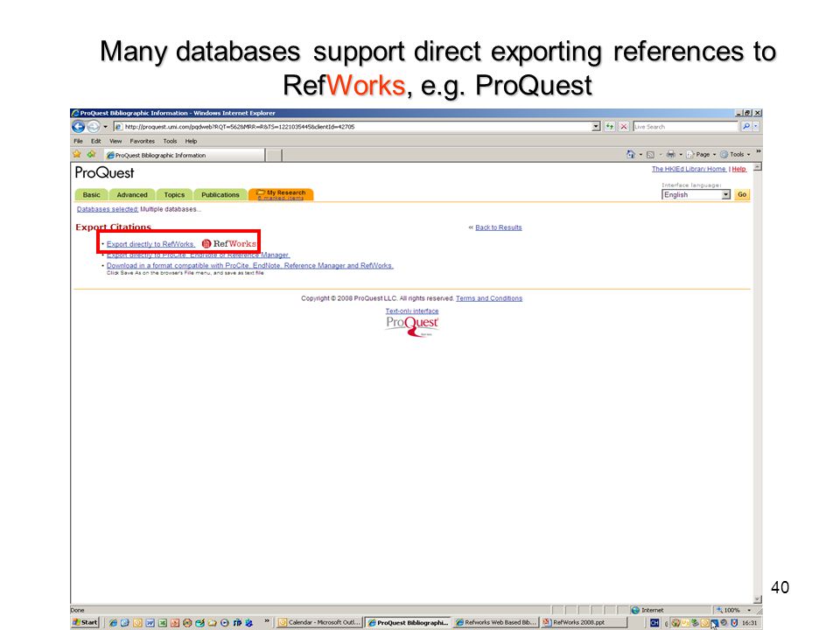The width and height of the screenshot is (840, 630).
Task: Click the 16:31 system tray clock
Action: 750,623
